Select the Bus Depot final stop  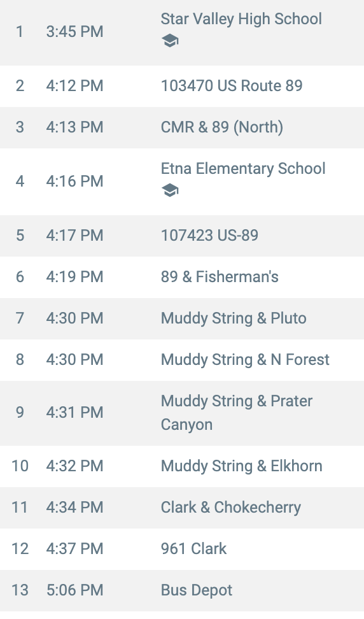click(x=197, y=590)
